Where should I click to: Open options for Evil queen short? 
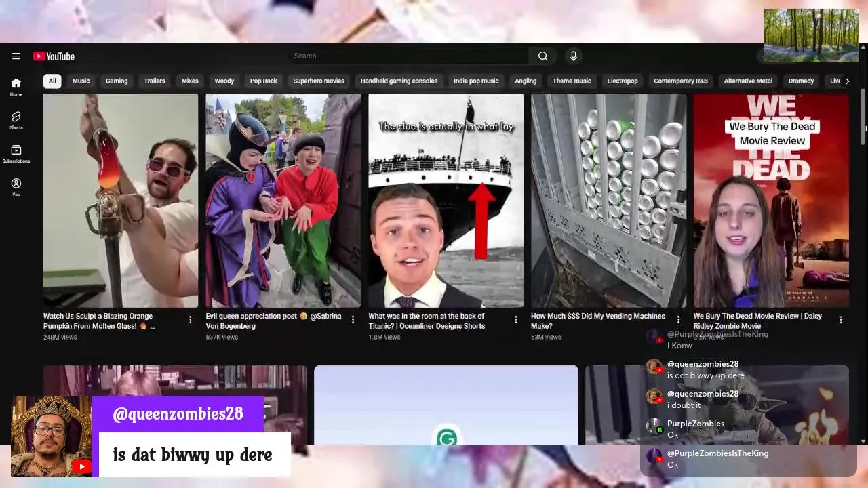tap(353, 319)
